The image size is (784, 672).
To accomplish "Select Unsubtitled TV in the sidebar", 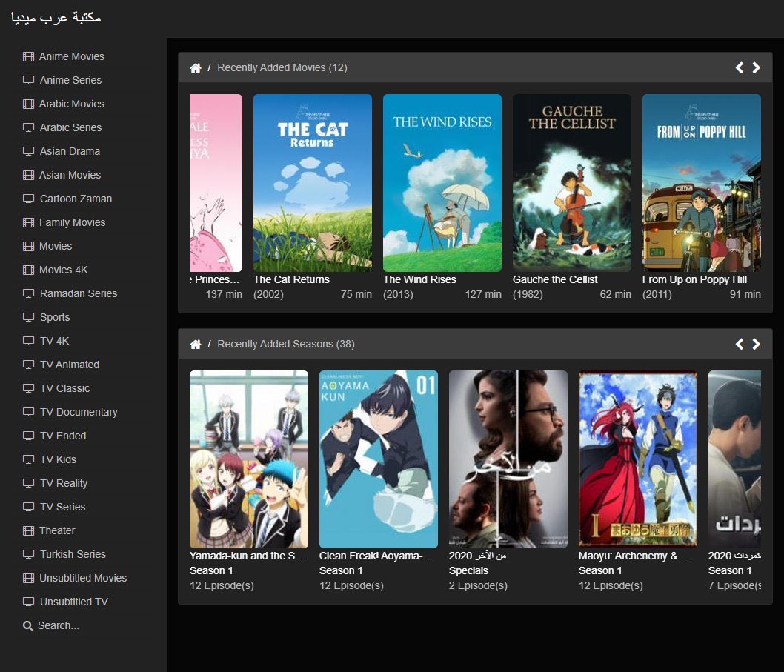I will [74, 602].
